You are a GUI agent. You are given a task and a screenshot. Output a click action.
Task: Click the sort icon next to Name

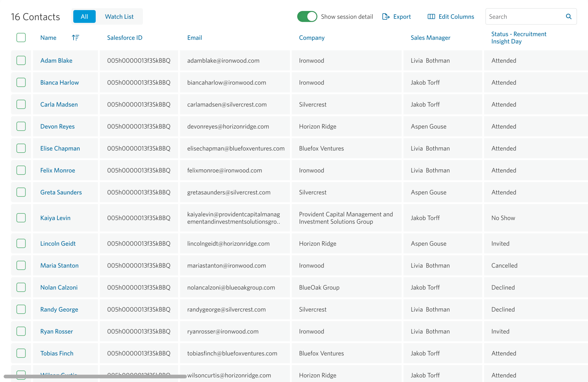(75, 37)
